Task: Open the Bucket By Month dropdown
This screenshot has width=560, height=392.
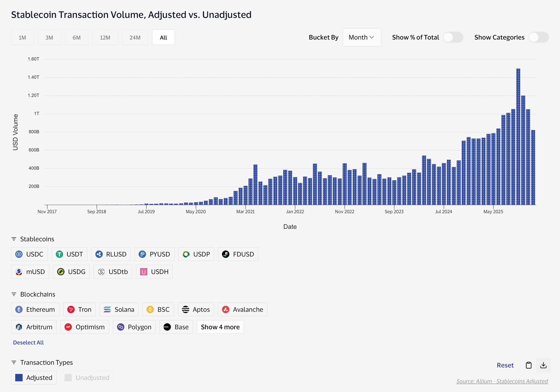Action: (362, 37)
